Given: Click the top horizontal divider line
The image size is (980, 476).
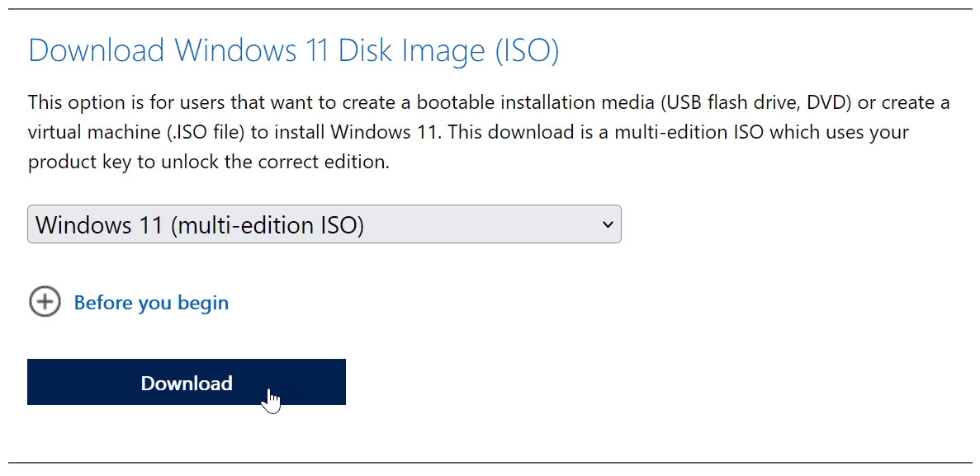Looking at the screenshot, I should pos(490,9).
